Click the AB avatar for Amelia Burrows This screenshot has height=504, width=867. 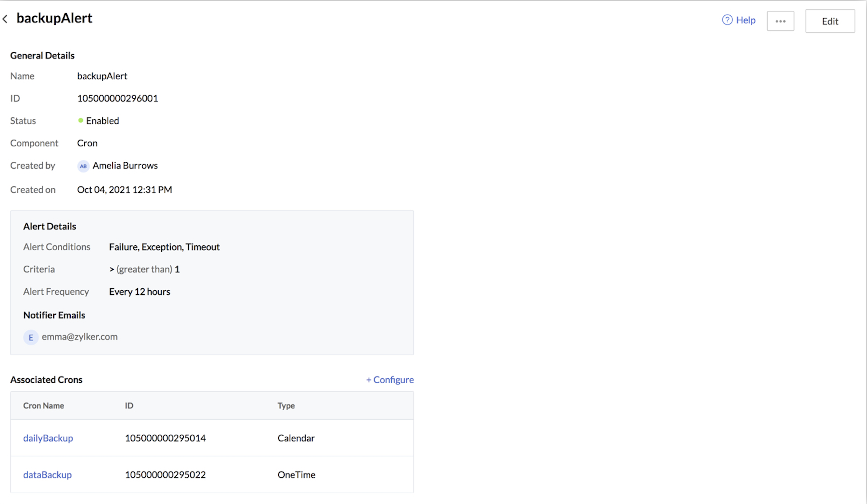click(83, 166)
